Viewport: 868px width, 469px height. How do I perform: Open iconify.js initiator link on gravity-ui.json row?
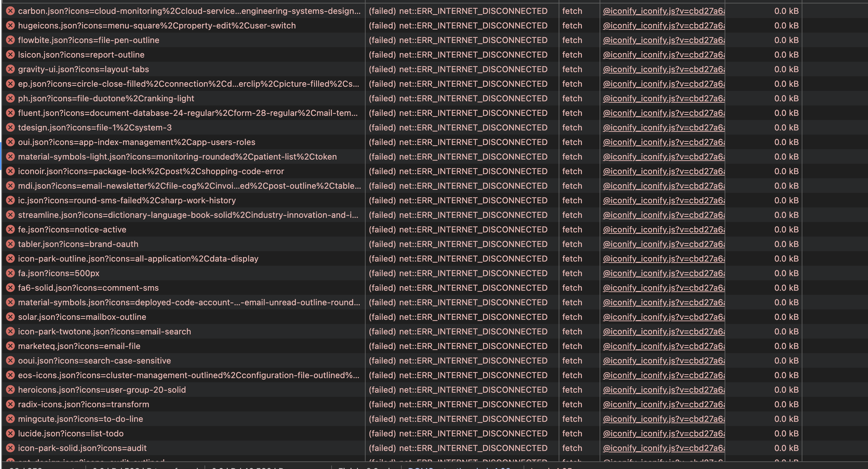663,69
